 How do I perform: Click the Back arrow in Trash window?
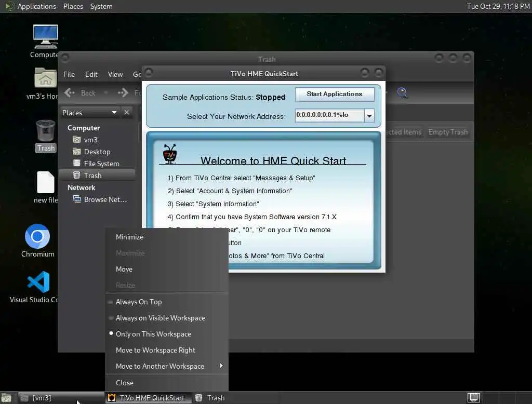pyautogui.click(x=69, y=92)
